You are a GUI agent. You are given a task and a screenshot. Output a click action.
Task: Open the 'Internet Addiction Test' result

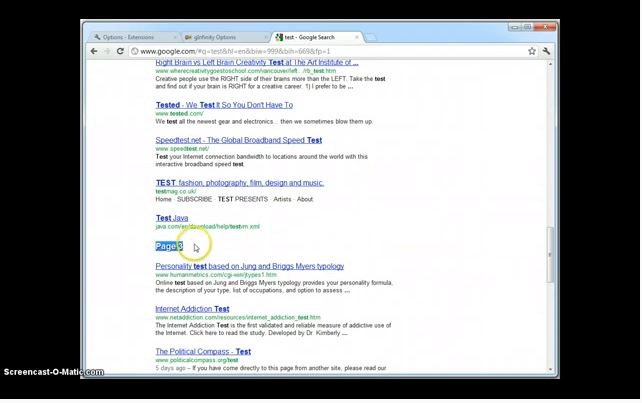click(x=192, y=310)
